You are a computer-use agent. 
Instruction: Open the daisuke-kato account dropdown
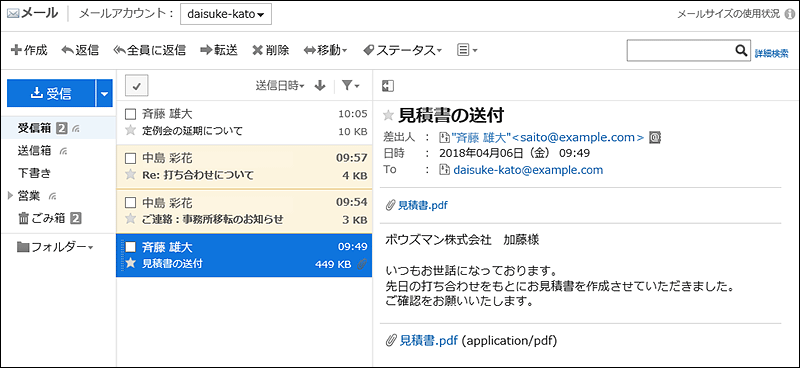(226, 14)
